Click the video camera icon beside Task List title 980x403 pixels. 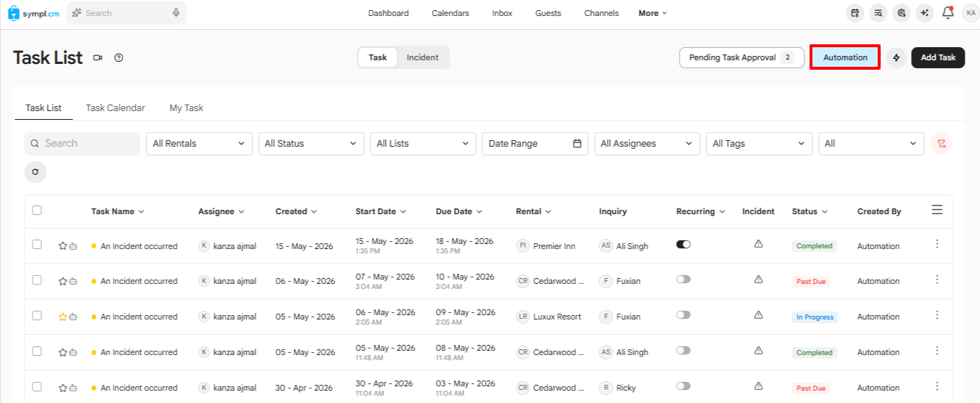pyautogui.click(x=98, y=58)
